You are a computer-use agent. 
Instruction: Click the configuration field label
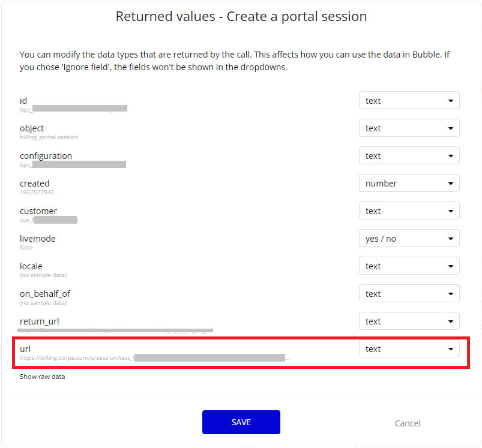click(x=46, y=155)
